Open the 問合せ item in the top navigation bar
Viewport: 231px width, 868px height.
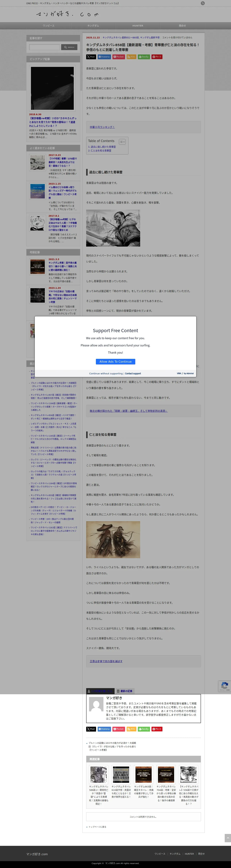point(182,26)
